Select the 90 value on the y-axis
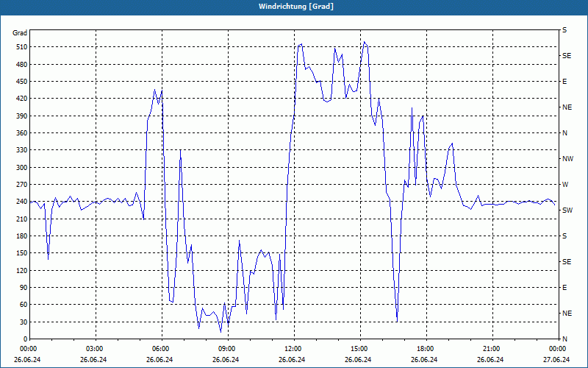588x368 pixels. click(24, 288)
